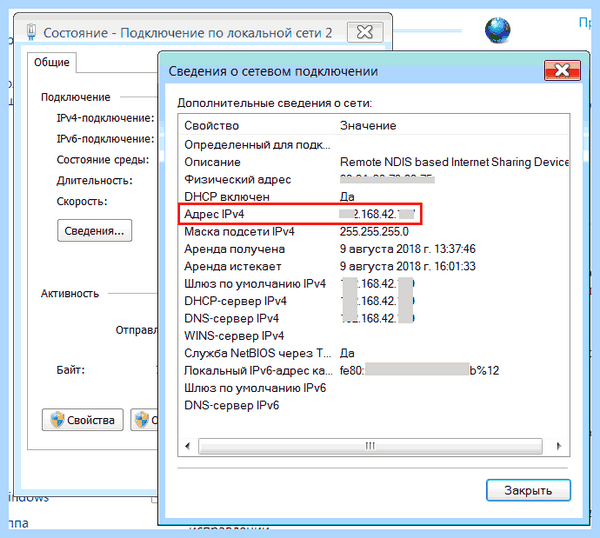
Task: Select the Общие tab
Action: 52,62
